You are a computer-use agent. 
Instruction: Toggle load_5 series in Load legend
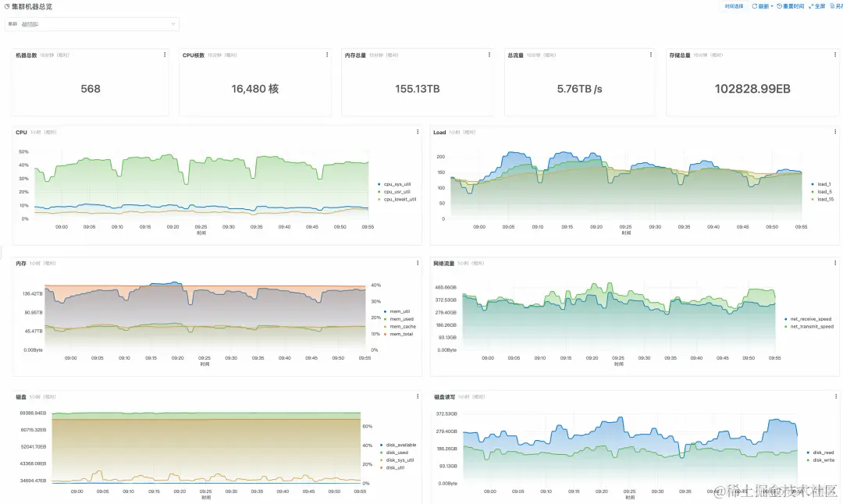pyautogui.click(x=821, y=192)
